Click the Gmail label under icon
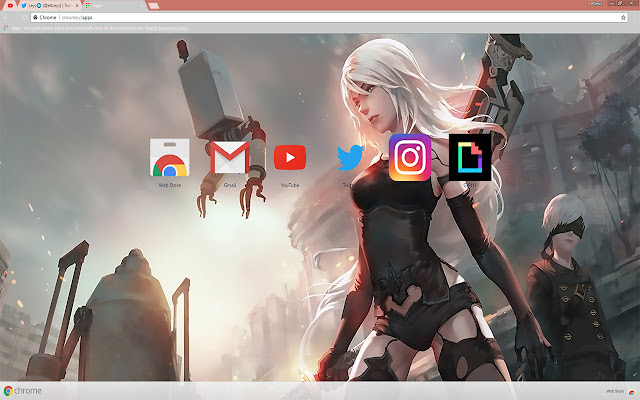640x400 pixels. (x=230, y=185)
